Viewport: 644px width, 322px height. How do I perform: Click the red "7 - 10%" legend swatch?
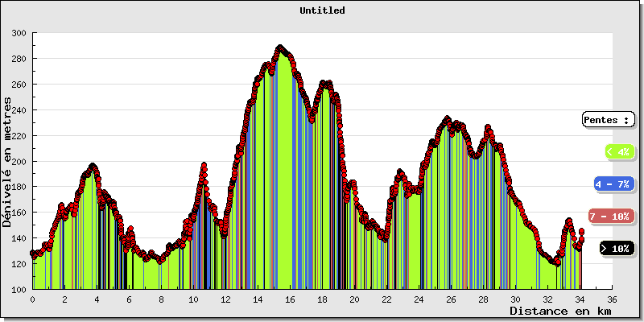[609, 216]
